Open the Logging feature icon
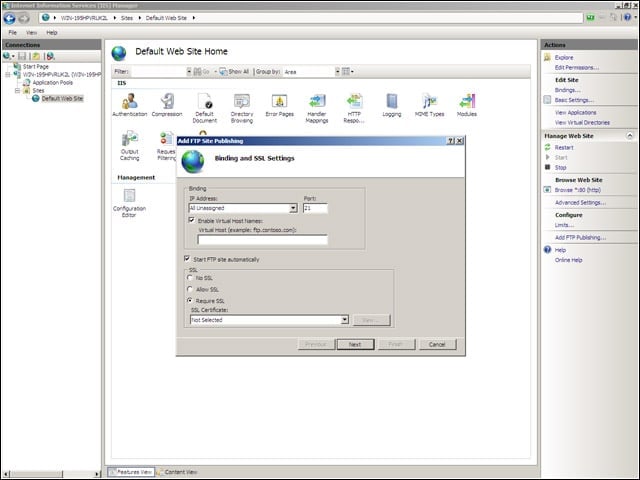This screenshot has width=640, height=480. 392,104
